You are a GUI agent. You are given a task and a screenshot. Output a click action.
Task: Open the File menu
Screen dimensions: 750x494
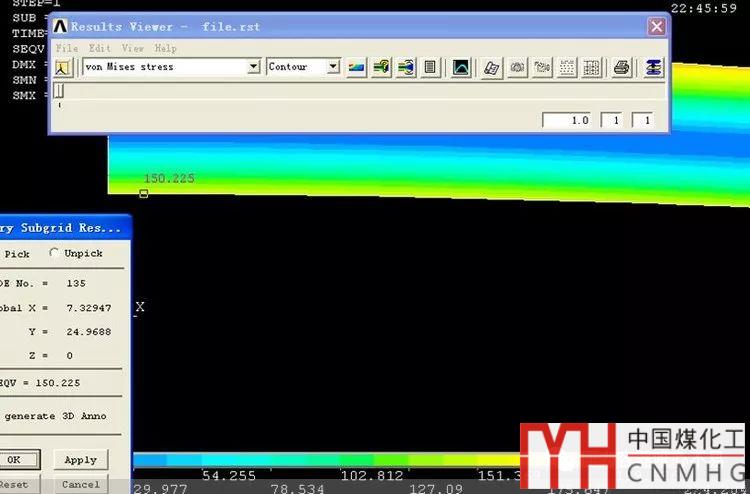67,47
